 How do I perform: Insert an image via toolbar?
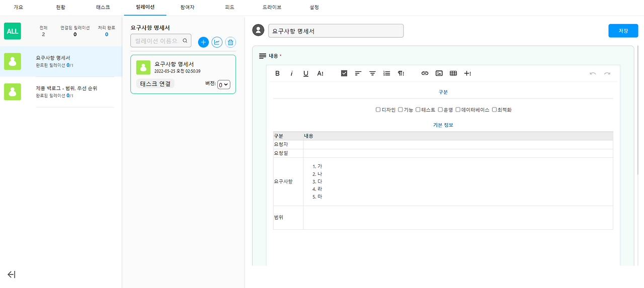[439, 73]
